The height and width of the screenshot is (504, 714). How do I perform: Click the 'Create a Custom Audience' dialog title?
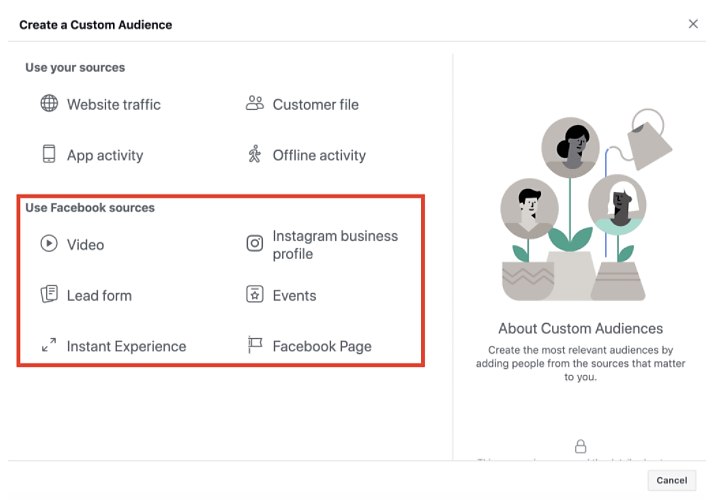(96, 25)
